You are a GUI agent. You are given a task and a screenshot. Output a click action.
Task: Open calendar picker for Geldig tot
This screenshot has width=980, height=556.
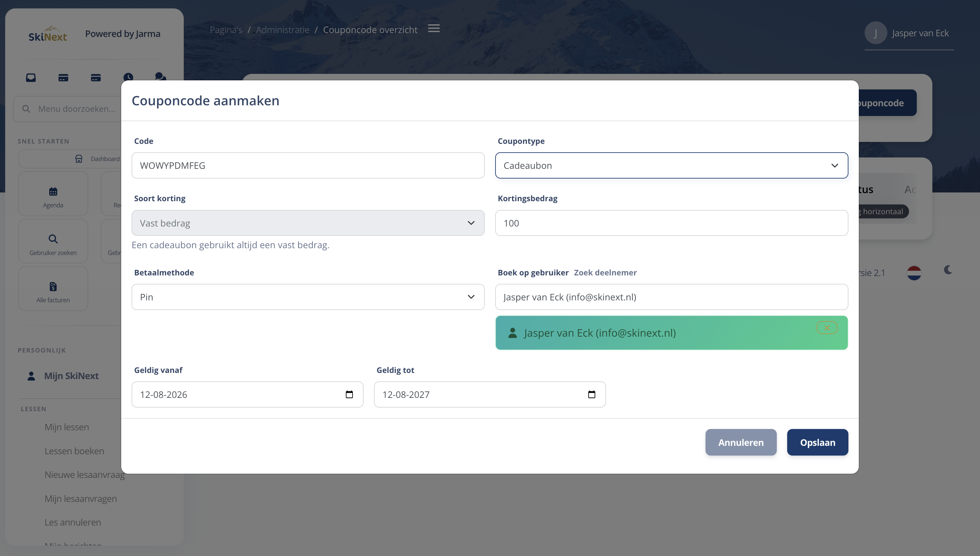click(591, 394)
